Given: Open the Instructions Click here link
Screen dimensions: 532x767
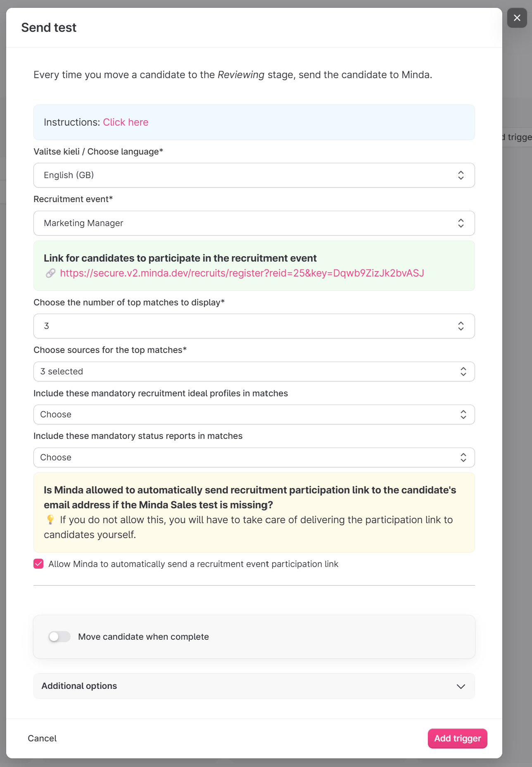Looking at the screenshot, I should click(x=126, y=122).
